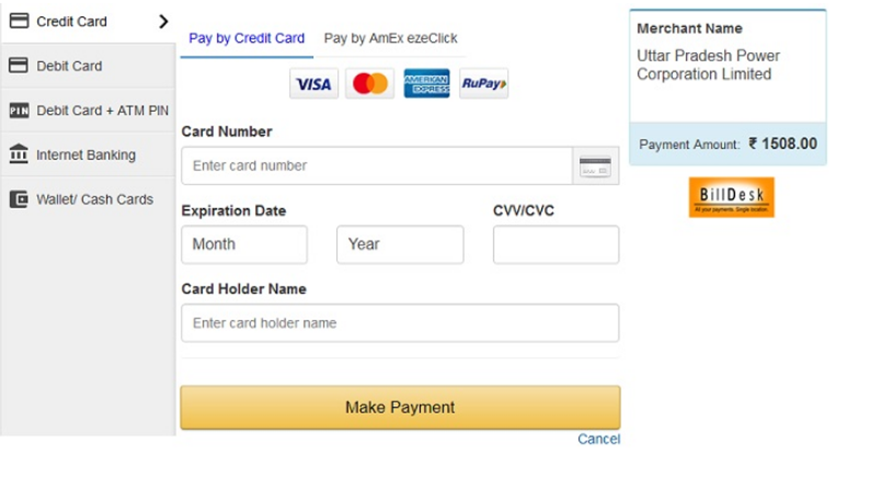Click the card holder name field
Image resolution: width=878 pixels, height=498 pixels.
[x=400, y=323]
